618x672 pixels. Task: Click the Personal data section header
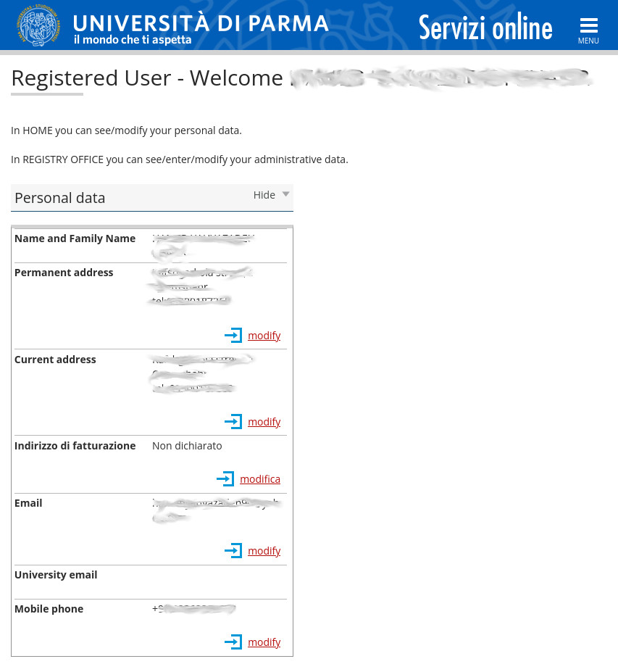tap(60, 198)
